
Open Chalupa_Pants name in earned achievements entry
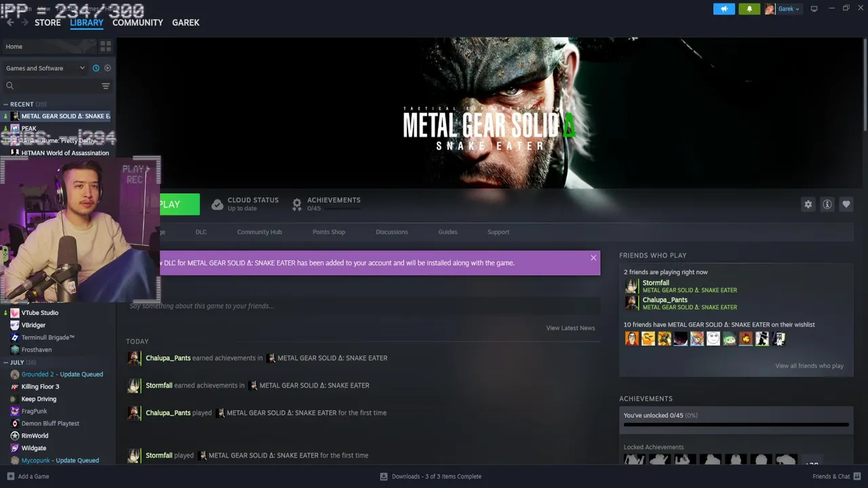click(168, 358)
